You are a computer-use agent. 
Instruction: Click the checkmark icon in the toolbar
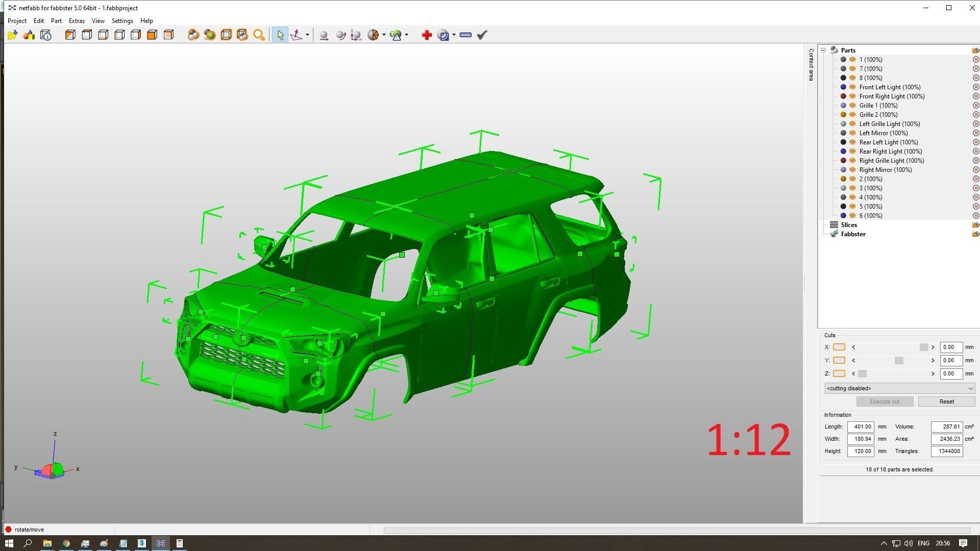click(x=482, y=35)
